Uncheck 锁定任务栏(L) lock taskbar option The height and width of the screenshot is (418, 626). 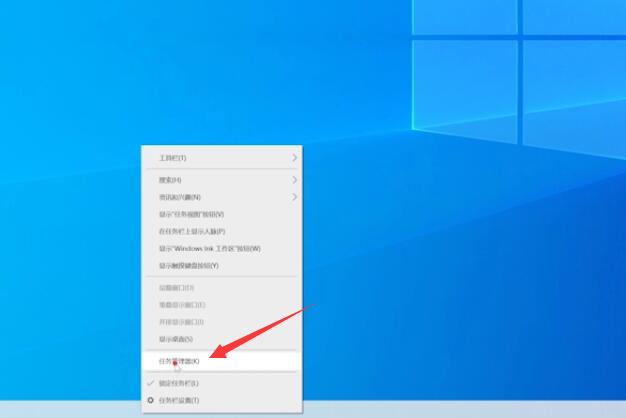pos(222,383)
